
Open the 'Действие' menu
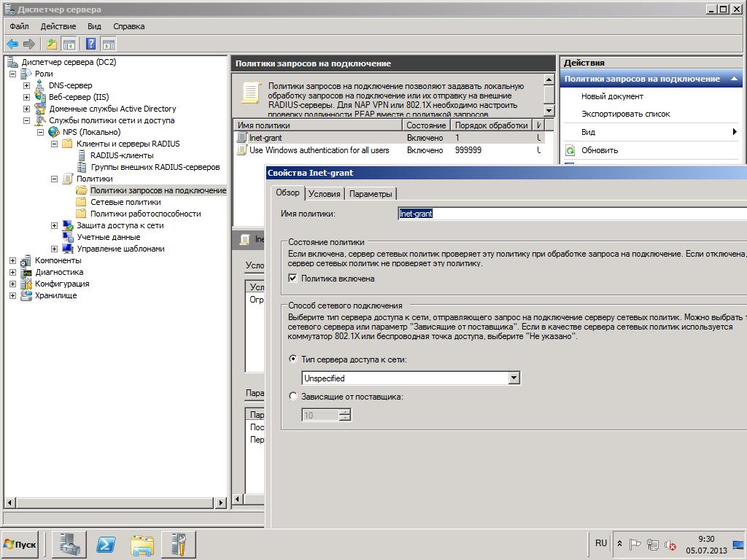[x=58, y=26]
